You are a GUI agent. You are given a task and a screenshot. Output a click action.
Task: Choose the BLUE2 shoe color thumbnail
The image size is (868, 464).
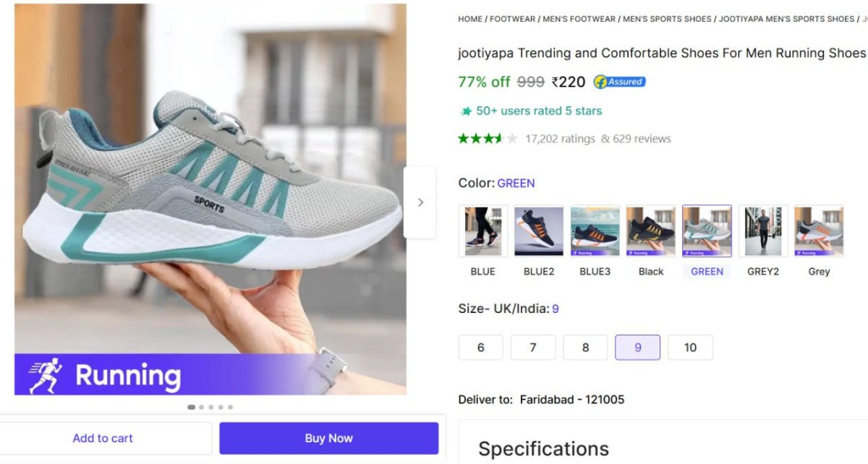click(539, 231)
